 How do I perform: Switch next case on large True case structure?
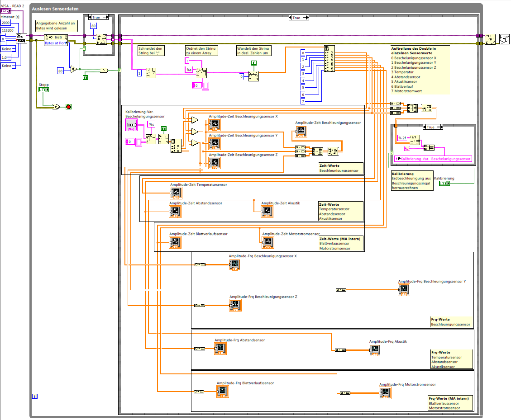307,18
